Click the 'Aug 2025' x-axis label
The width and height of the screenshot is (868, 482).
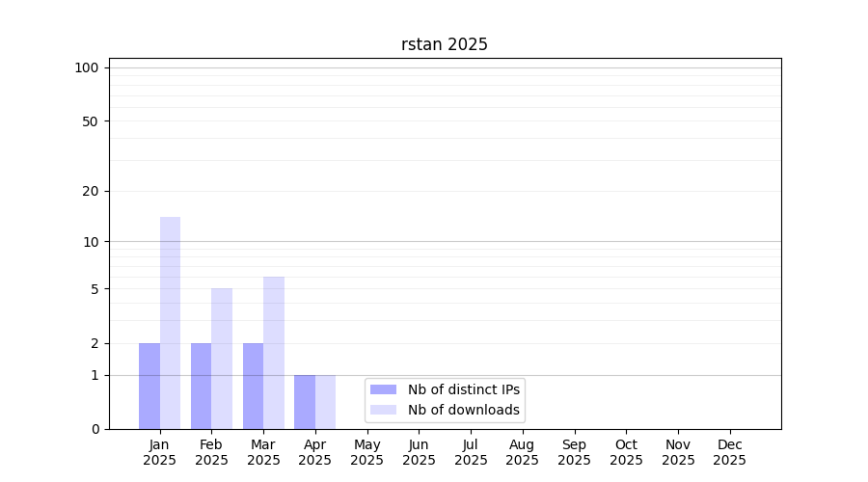coord(523,452)
